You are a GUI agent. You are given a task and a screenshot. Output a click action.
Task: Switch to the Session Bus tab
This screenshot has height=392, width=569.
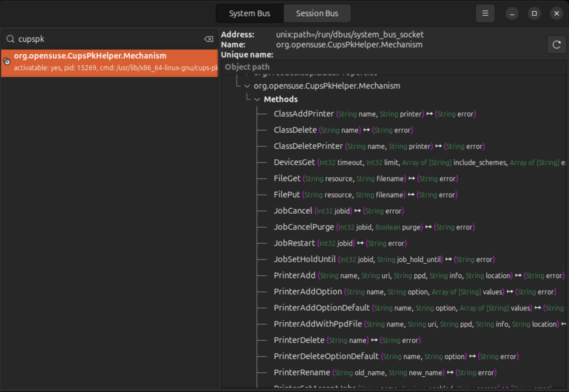(x=317, y=13)
